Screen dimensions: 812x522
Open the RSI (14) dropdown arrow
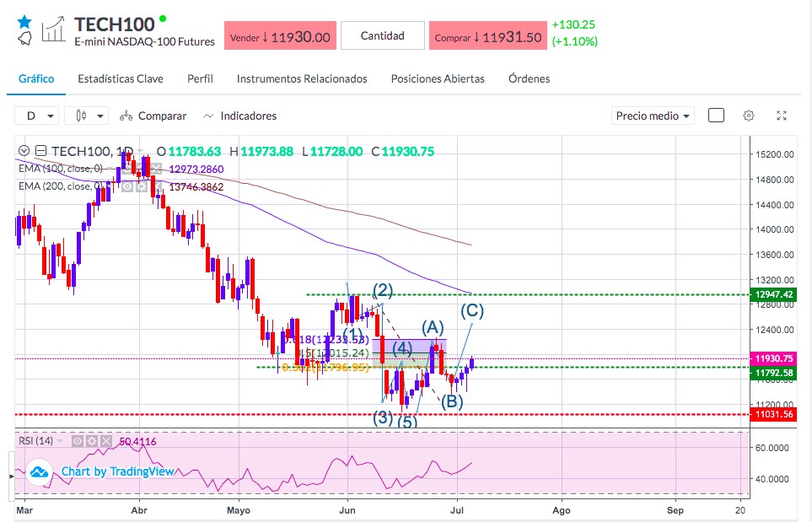61,441
